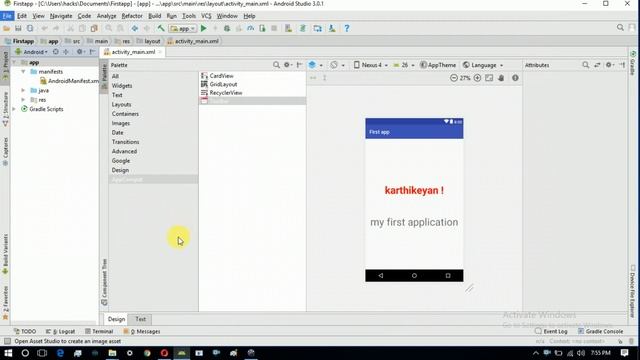Select the karthikeyan ! text in preview
This screenshot has width=640, height=360.
coord(414,190)
